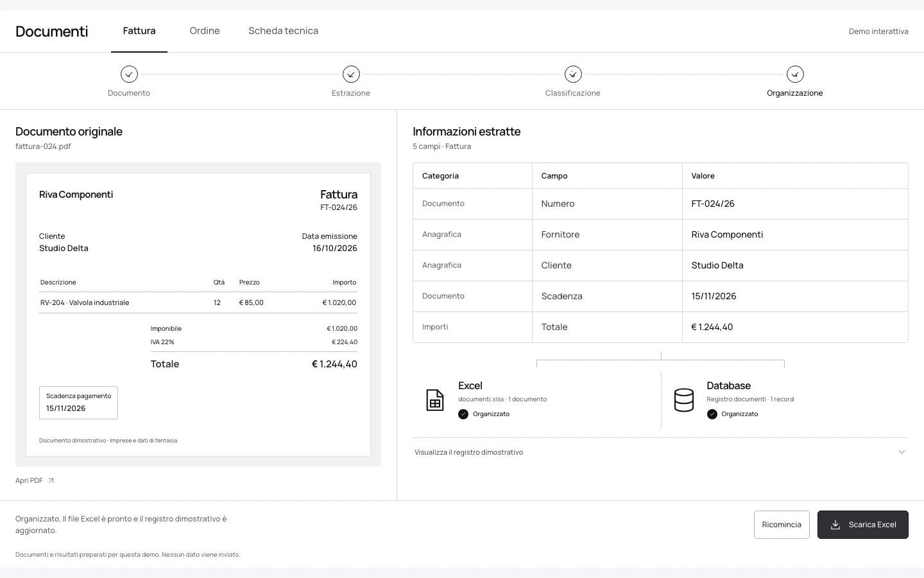
Task: Click the Documenti title heading
Action: pos(52,31)
